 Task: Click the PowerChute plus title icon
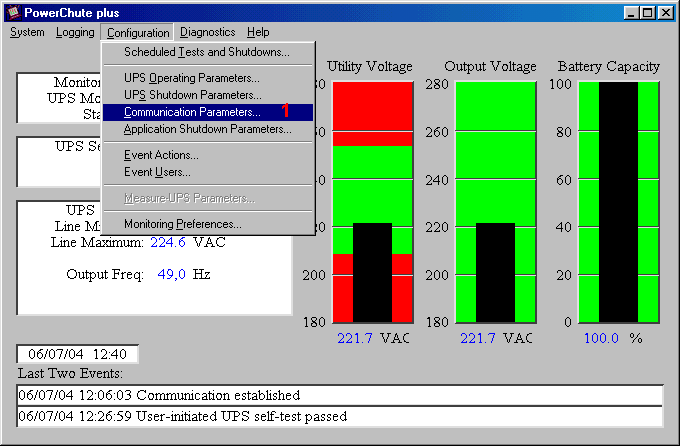(13, 12)
